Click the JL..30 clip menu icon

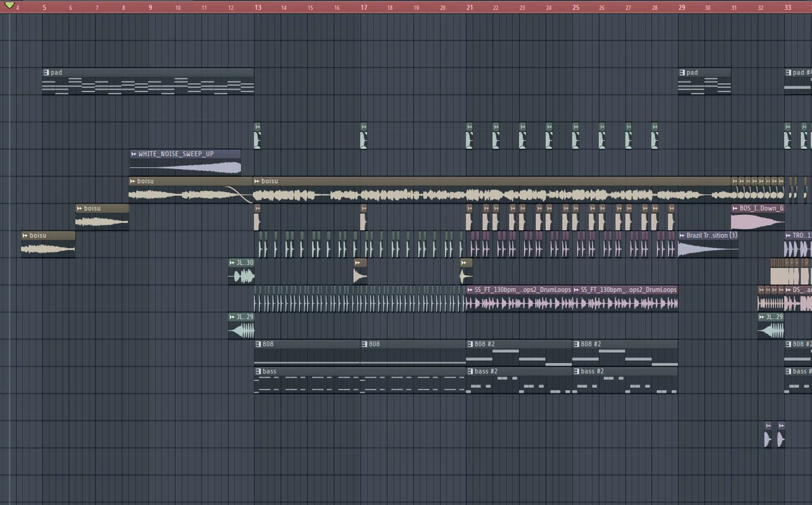[x=232, y=262]
